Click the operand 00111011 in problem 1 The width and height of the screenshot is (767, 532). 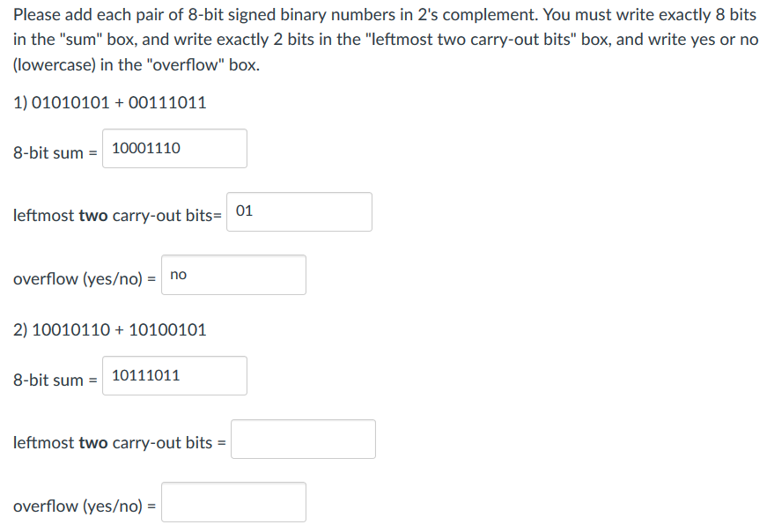pos(167,103)
